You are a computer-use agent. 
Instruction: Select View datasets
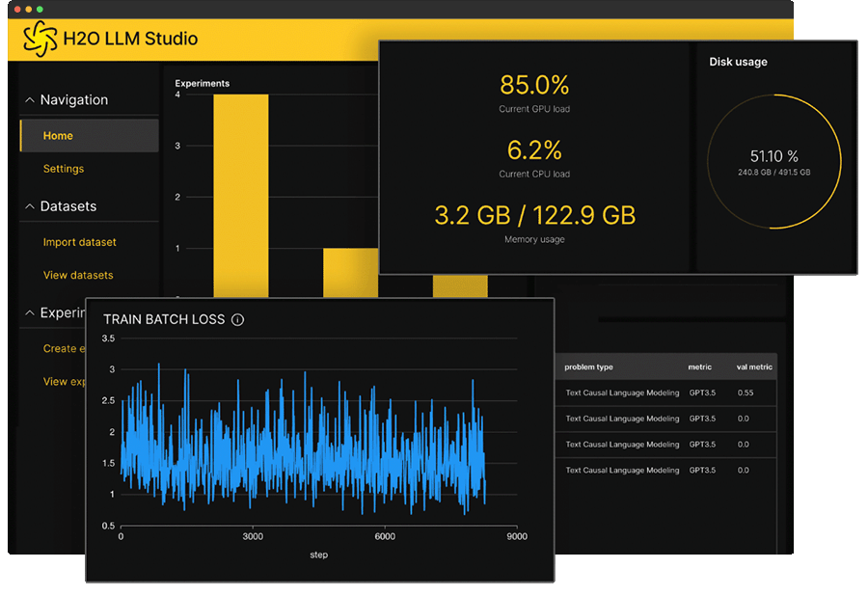pyautogui.click(x=78, y=275)
